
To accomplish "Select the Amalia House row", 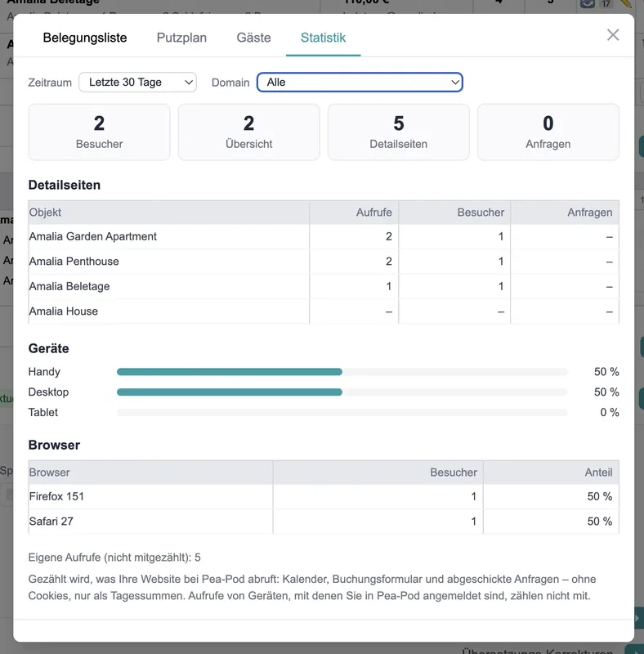I will (x=324, y=311).
